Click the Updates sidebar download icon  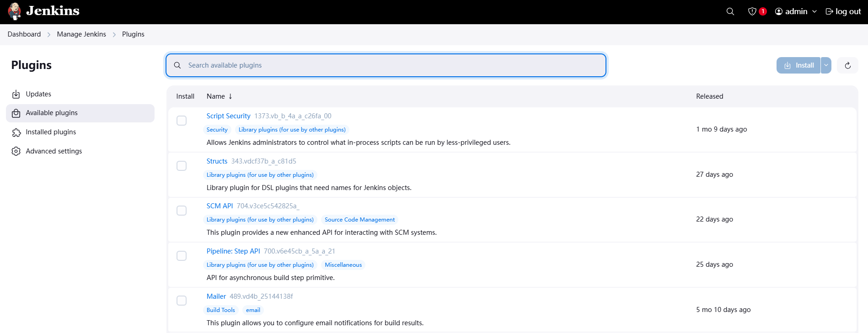(16, 94)
